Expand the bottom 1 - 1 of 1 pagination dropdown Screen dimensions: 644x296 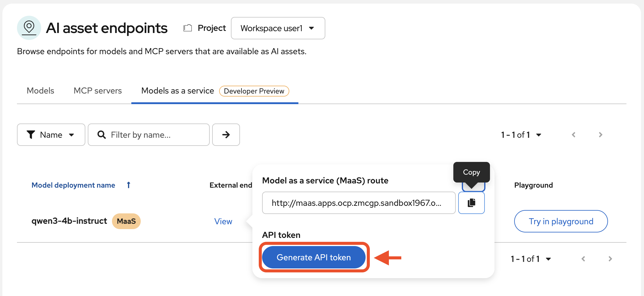click(x=531, y=259)
